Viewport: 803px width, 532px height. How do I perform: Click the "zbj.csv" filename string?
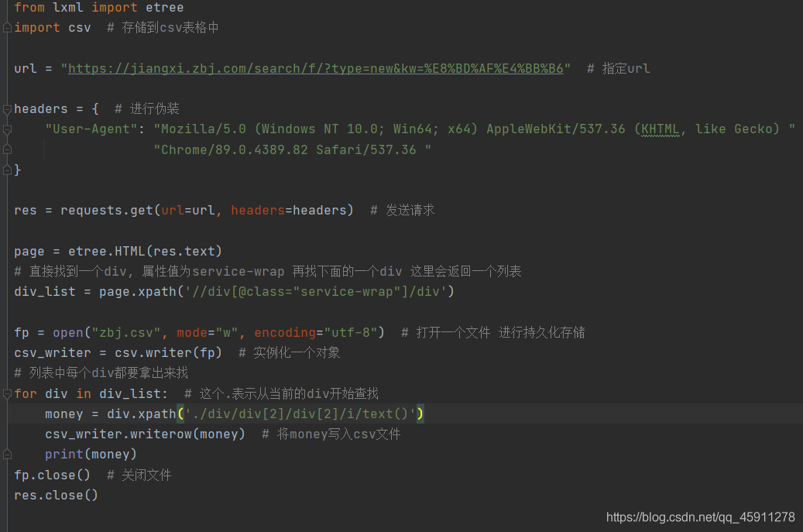[126, 333]
